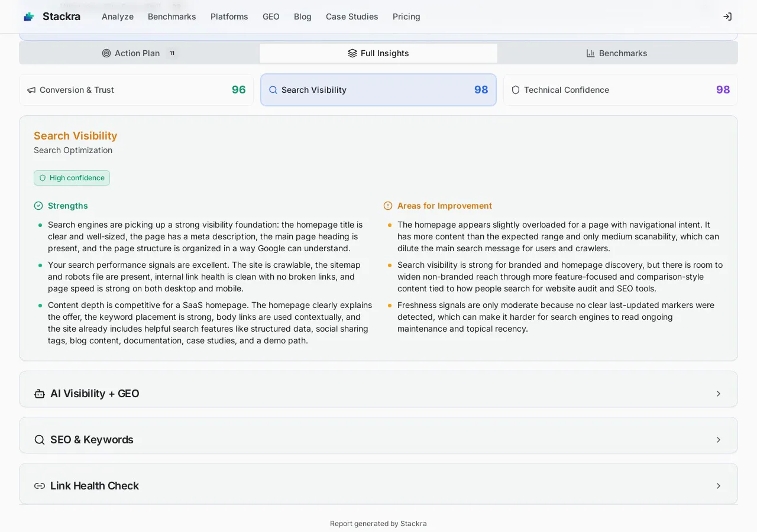
Task: Open the Platforms nav link
Action: click(x=229, y=17)
